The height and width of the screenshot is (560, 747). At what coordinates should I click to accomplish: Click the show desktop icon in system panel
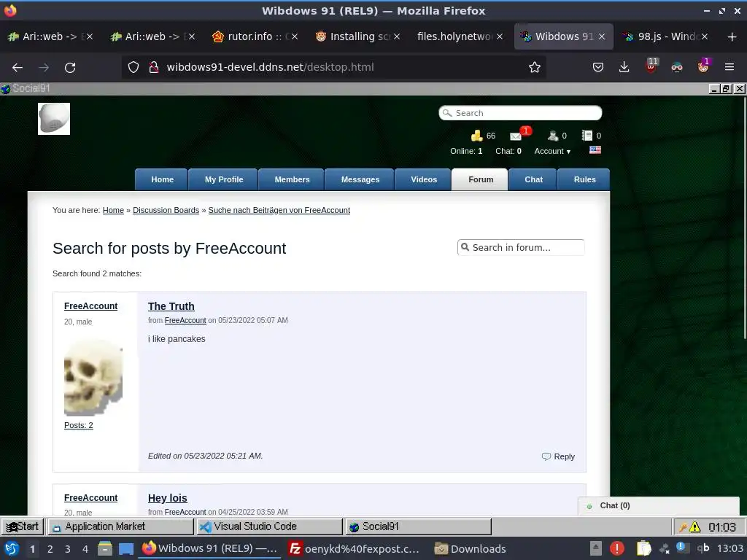click(125, 548)
